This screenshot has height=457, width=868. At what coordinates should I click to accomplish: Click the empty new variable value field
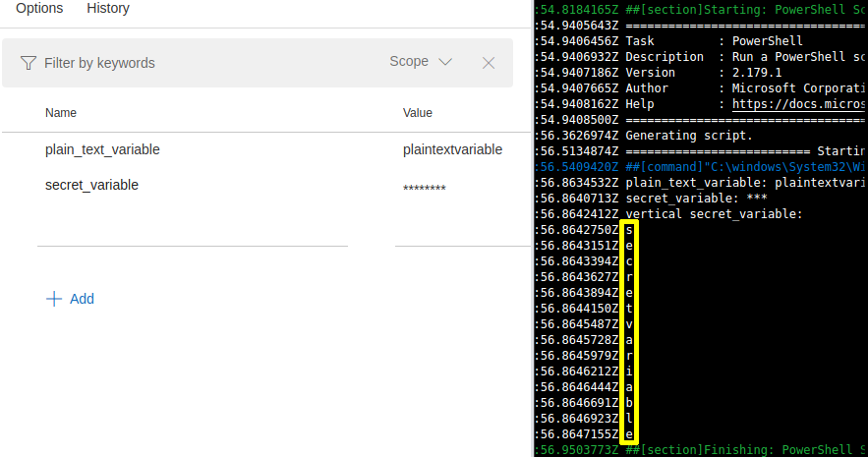tap(452, 232)
